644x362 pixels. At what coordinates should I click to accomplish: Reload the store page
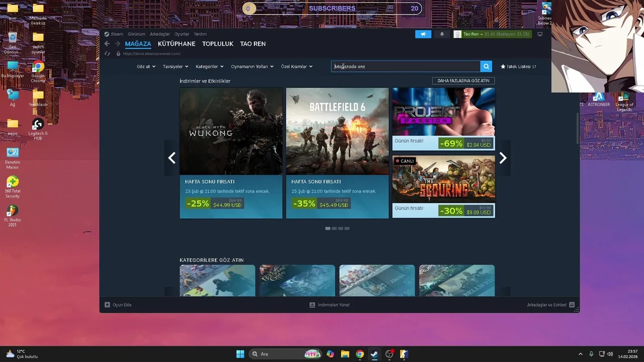(x=107, y=54)
